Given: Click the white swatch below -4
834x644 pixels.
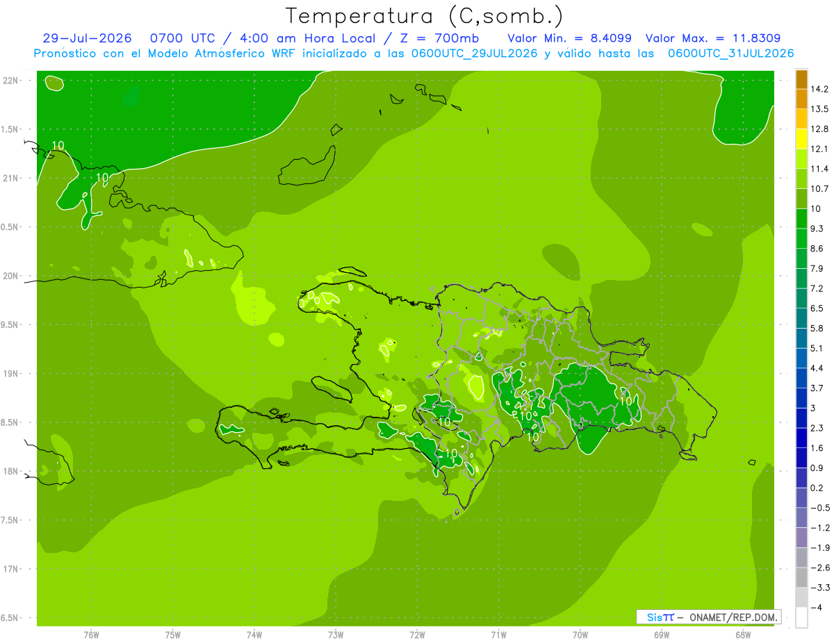Looking at the screenshot, I should 801,618.
